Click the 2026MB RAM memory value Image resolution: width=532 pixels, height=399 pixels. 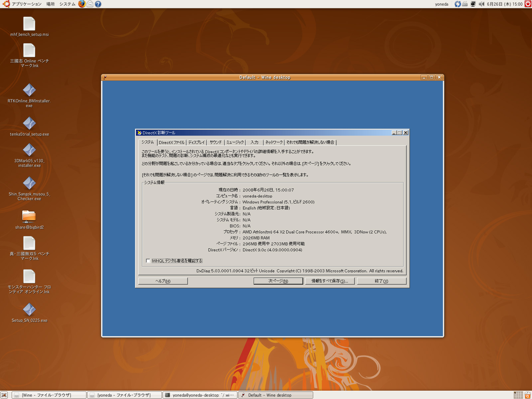pos(256,238)
